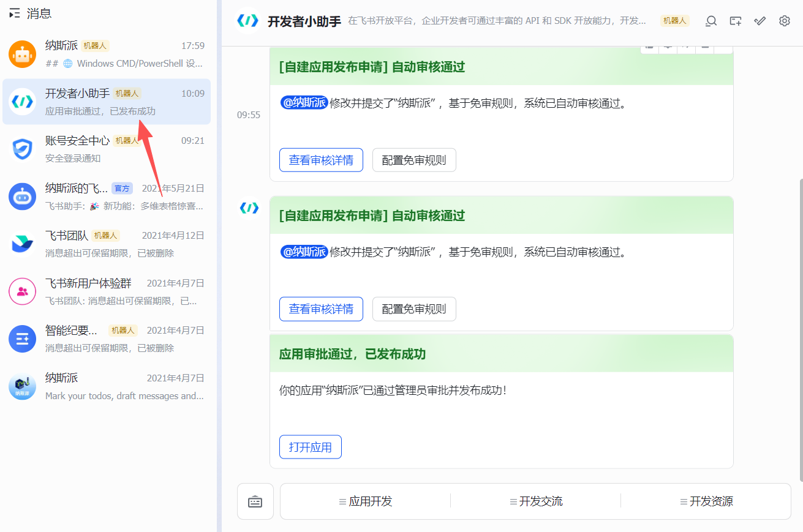Select 'Mark your todos, draft messages' preview

click(124, 395)
